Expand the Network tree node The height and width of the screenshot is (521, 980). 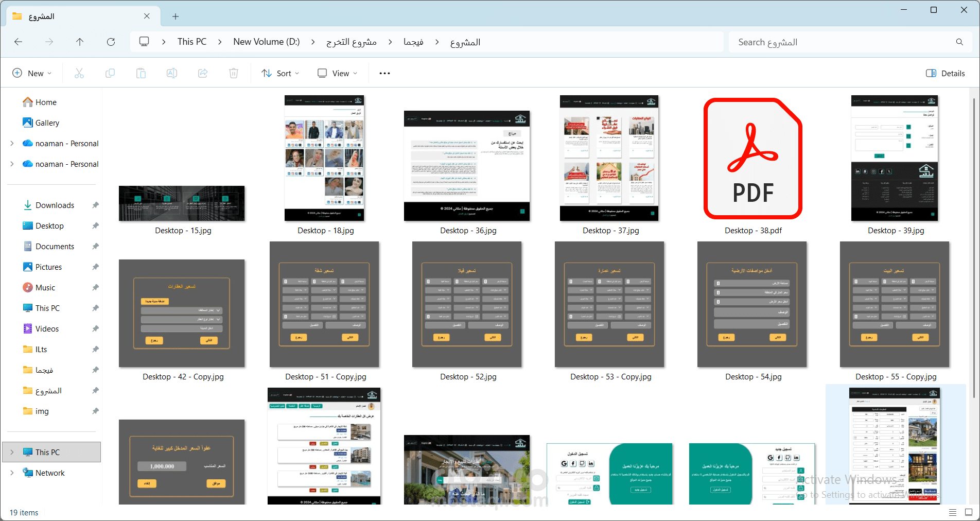(12, 473)
